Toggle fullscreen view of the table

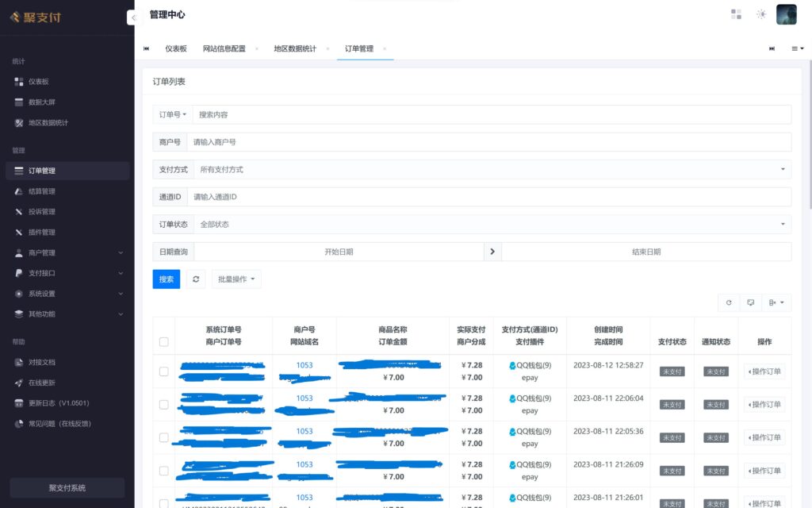[x=750, y=302]
